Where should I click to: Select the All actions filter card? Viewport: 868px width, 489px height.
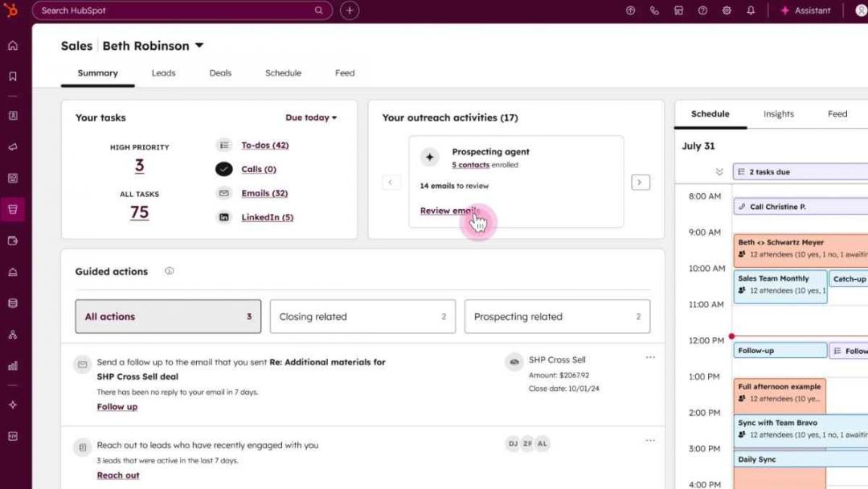click(168, 316)
